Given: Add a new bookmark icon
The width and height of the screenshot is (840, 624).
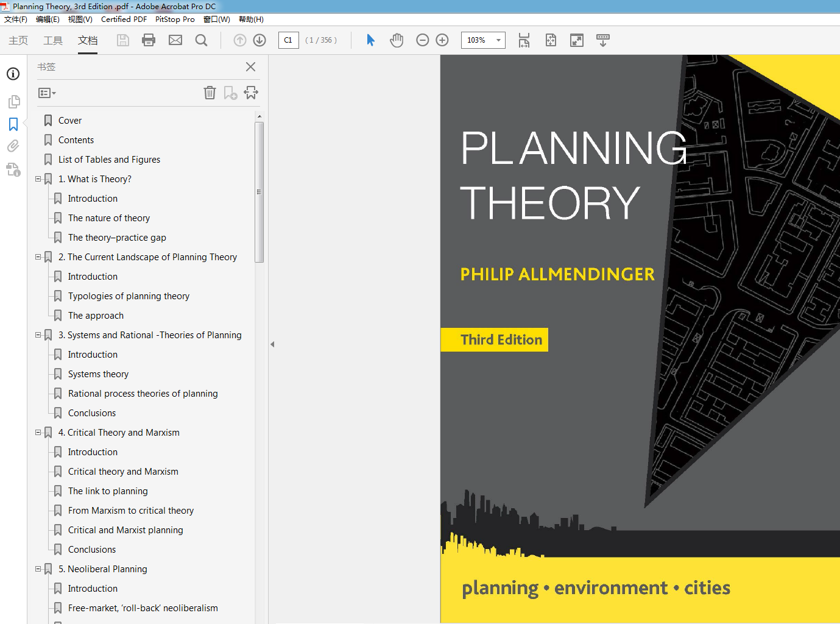Looking at the screenshot, I should tap(230, 93).
